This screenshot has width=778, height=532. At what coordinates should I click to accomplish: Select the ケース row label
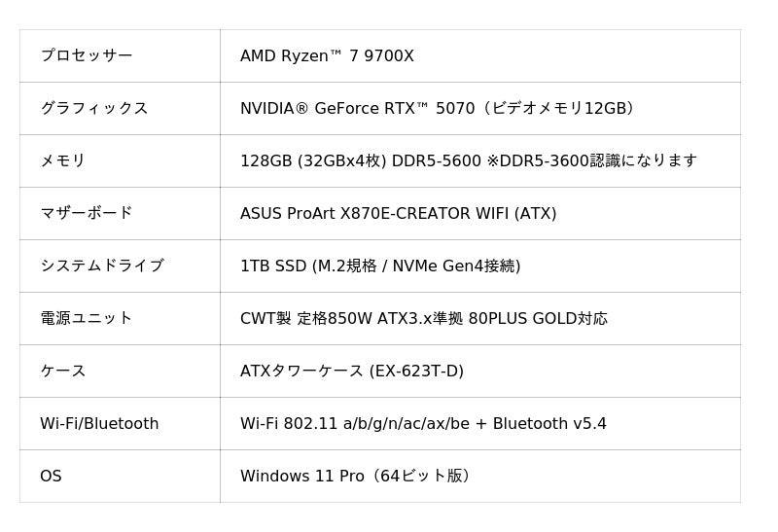click(x=62, y=371)
